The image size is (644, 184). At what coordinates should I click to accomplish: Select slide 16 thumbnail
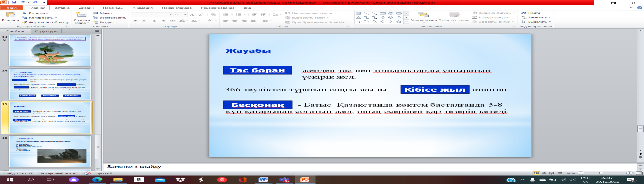click(50, 151)
